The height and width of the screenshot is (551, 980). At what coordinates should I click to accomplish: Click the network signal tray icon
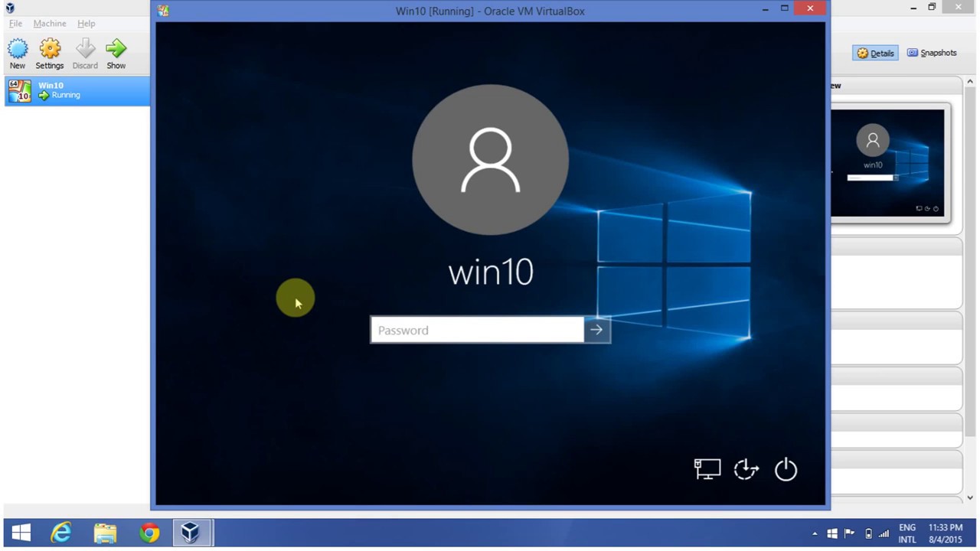(x=884, y=534)
